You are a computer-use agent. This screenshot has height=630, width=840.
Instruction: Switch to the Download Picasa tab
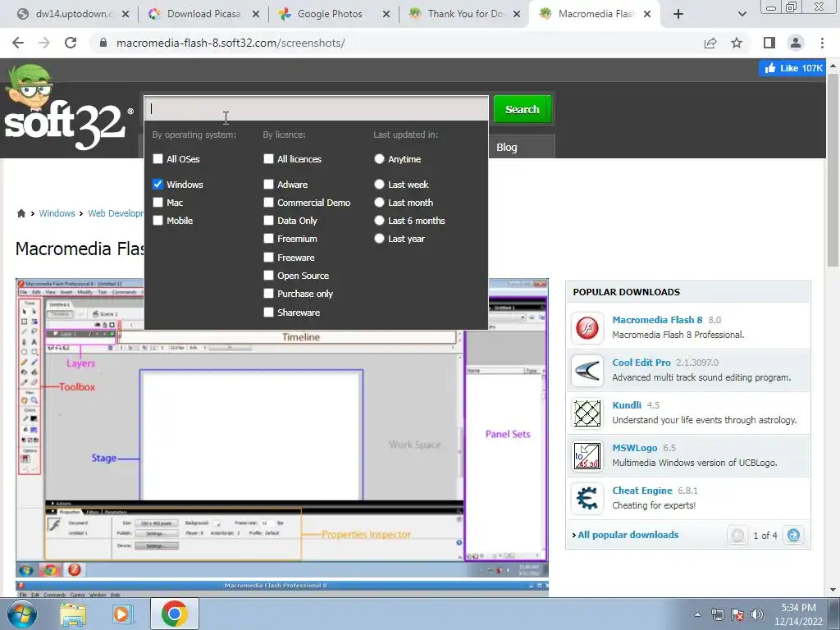pos(203,14)
